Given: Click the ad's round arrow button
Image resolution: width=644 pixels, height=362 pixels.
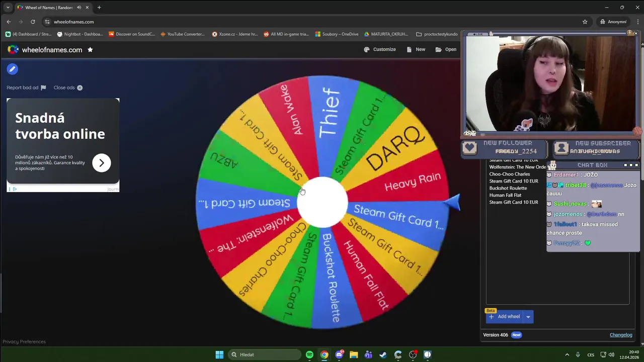Looking at the screenshot, I should [x=102, y=163].
